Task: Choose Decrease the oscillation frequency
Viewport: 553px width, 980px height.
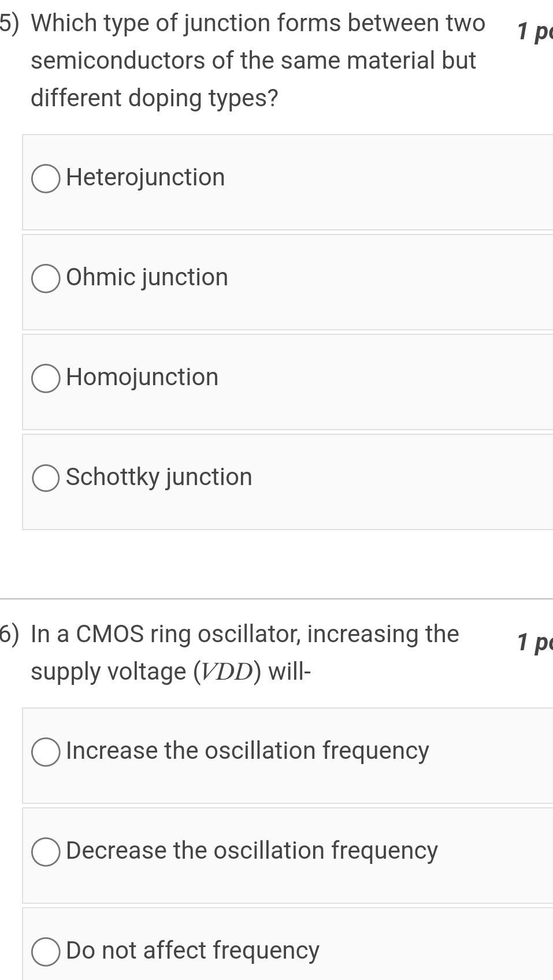Action: tap(251, 850)
